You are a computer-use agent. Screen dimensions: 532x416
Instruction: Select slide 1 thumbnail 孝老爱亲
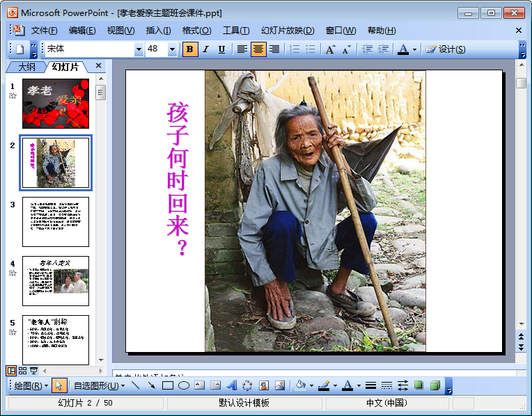tap(56, 104)
